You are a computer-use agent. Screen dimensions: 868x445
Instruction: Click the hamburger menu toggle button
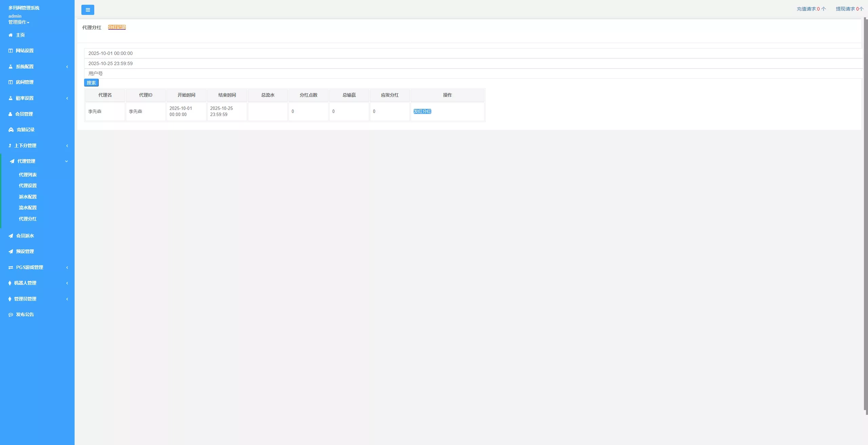[87, 10]
